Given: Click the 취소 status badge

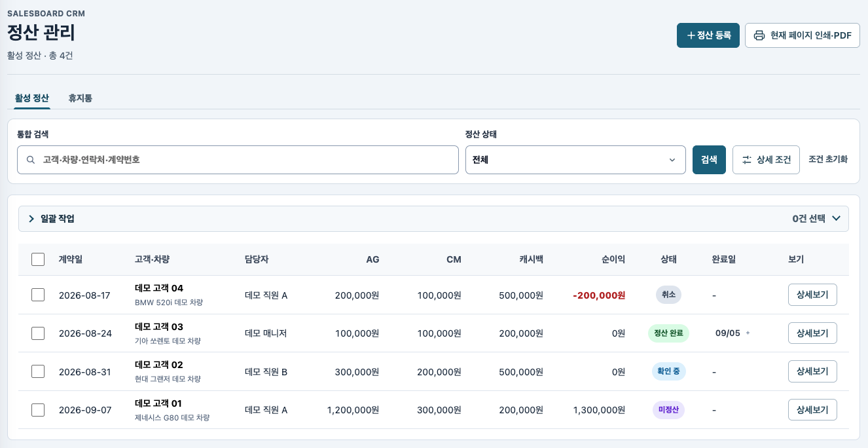Looking at the screenshot, I should [668, 295].
